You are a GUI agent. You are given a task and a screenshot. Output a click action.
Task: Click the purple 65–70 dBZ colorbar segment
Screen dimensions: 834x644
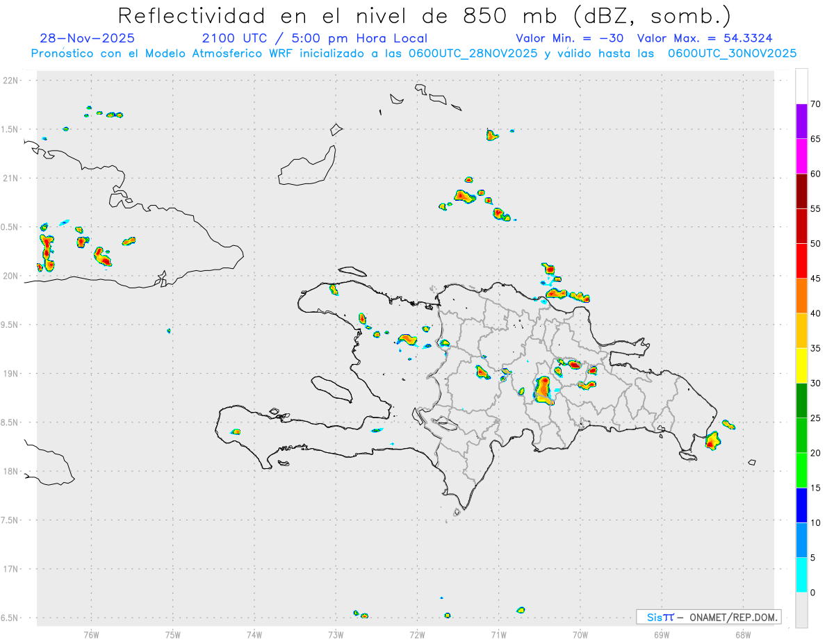click(x=801, y=122)
